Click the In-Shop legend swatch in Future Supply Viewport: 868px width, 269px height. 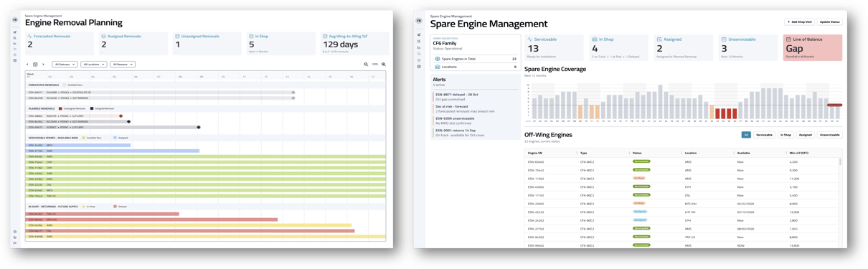tap(83, 207)
